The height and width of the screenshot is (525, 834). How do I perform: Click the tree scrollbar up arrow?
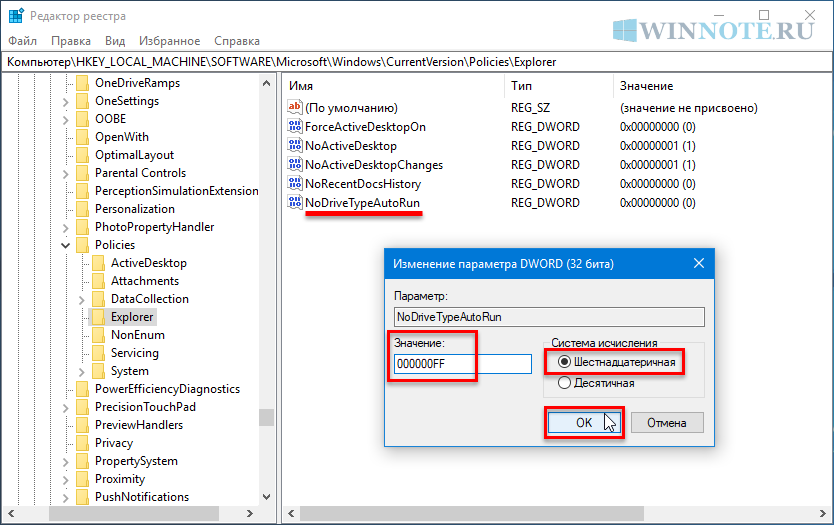(x=266, y=84)
